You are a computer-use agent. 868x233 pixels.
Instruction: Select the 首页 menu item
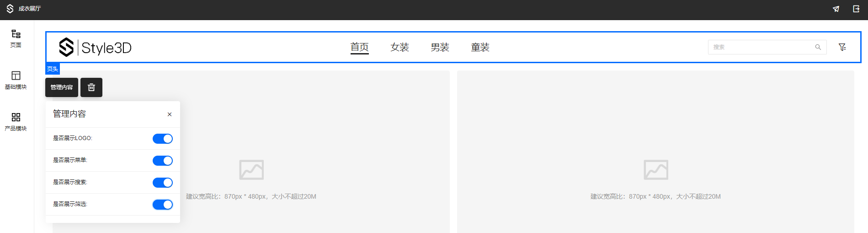coord(359,47)
